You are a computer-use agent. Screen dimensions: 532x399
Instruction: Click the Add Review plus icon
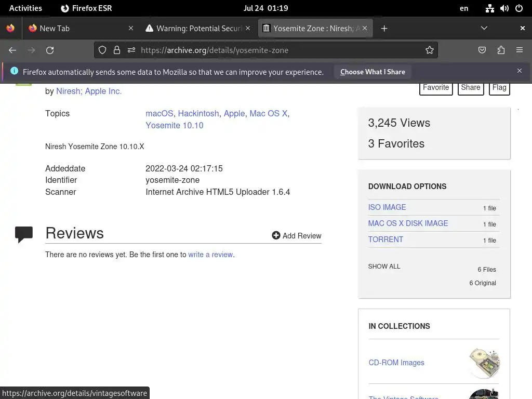[x=276, y=235]
